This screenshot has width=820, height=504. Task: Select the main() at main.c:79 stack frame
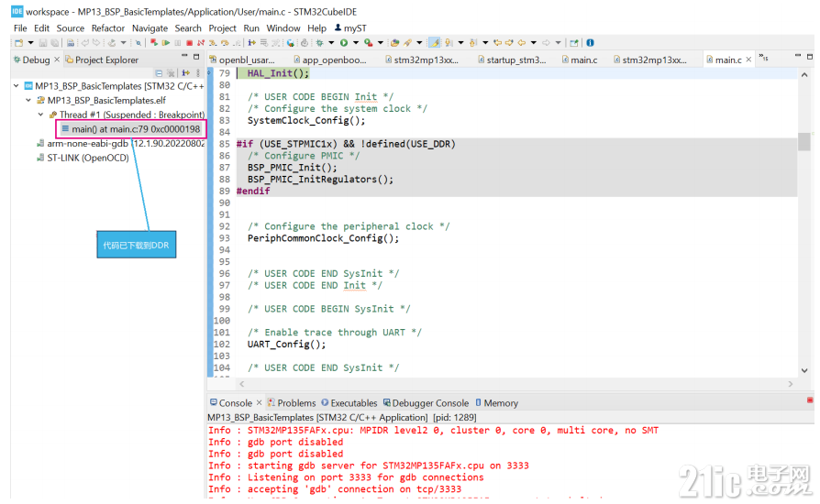pyautogui.click(x=131, y=129)
